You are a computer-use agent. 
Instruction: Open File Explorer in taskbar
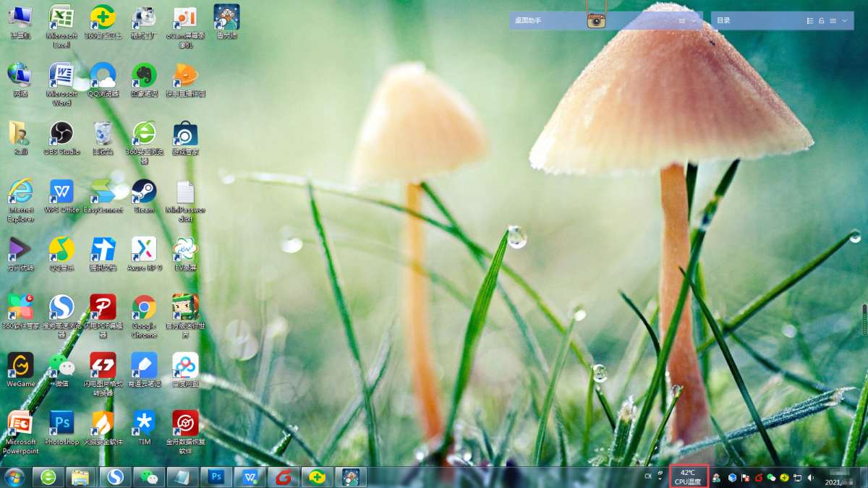(81, 477)
